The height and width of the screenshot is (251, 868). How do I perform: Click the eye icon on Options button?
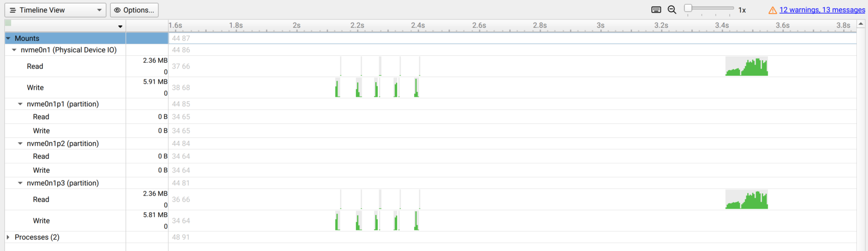117,10
